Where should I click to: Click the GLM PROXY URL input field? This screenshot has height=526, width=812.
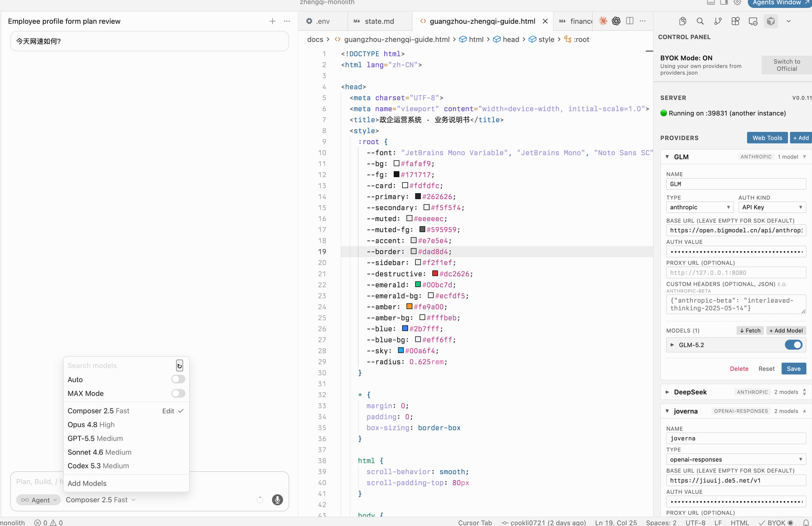pos(736,273)
